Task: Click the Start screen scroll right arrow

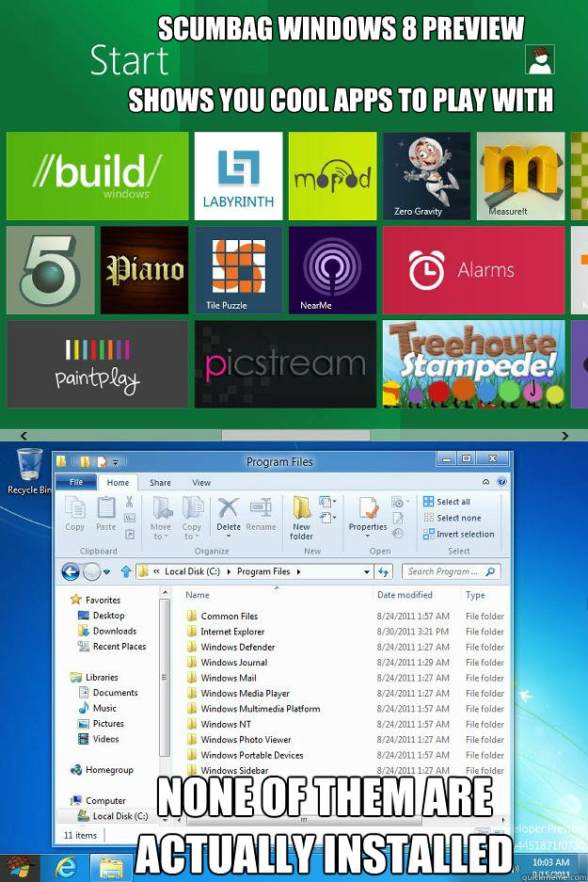Action: tap(565, 436)
